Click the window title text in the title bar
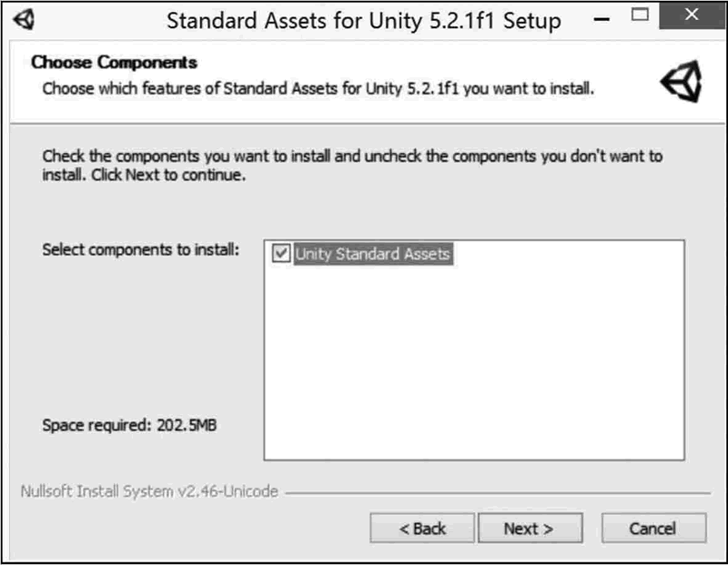 [363, 20]
